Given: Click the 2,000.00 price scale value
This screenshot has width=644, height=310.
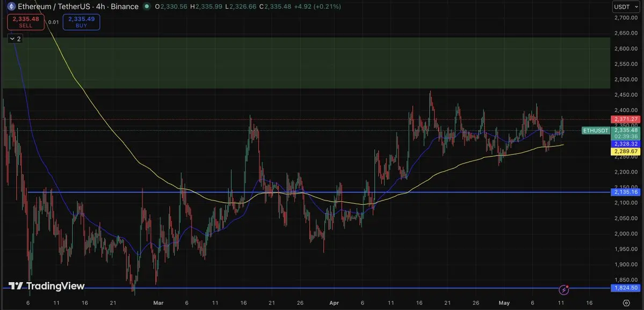Looking at the screenshot, I should 626,234.
